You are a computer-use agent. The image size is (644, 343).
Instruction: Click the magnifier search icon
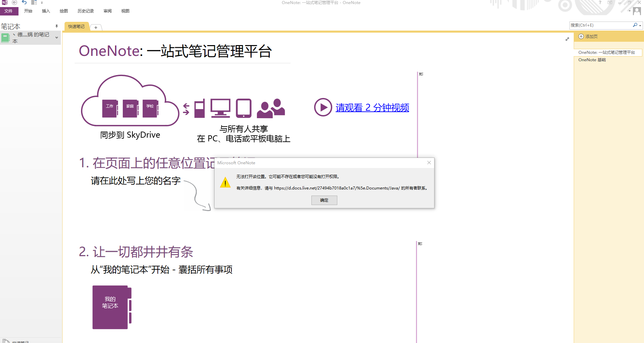(635, 25)
